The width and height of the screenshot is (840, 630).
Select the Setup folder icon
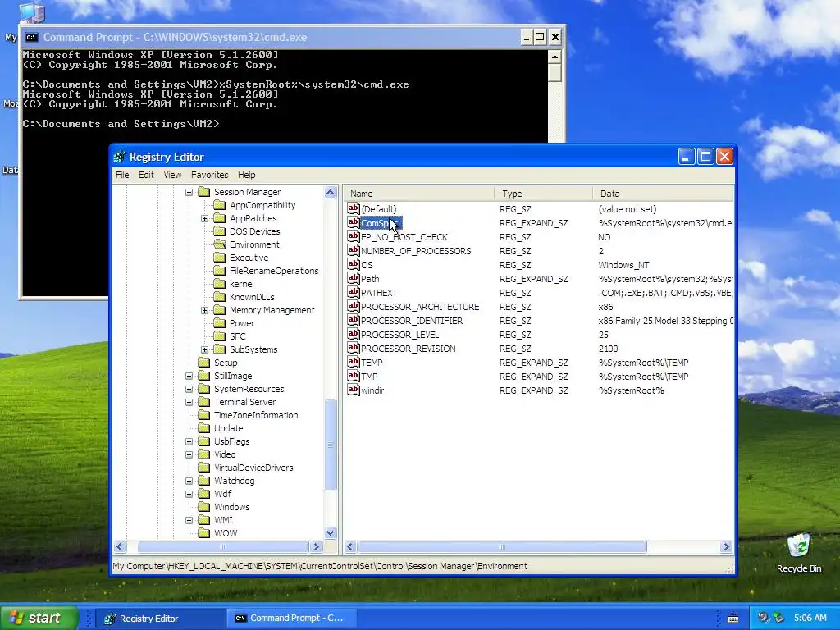[203, 362]
